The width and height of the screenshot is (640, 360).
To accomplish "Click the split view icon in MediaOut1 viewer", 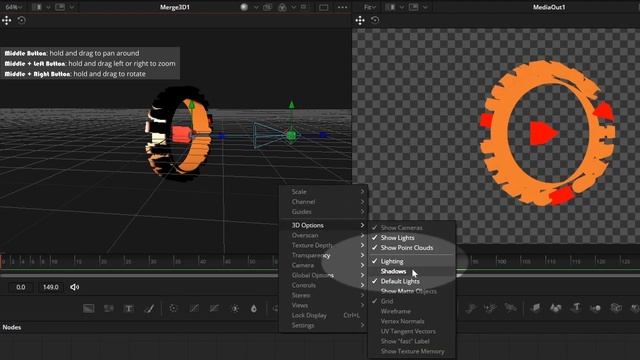I will [x=391, y=7].
